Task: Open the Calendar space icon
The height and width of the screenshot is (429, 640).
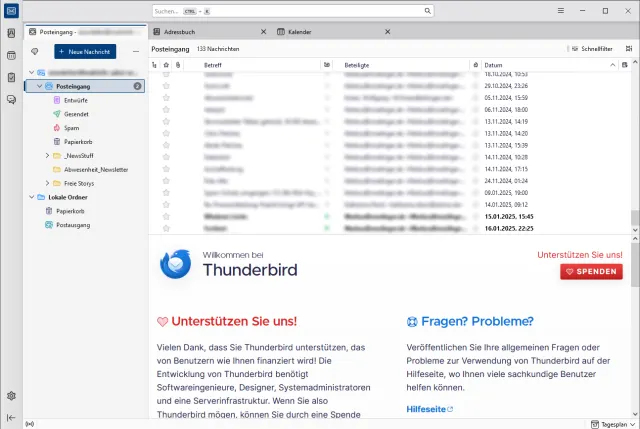Action: (11, 55)
